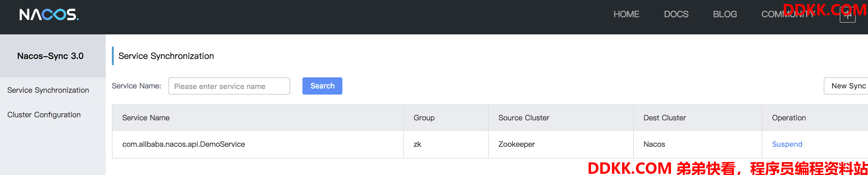This screenshot has width=868, height=175.
Task: Suspend the DemoService sync task
Action: (787, 144)
